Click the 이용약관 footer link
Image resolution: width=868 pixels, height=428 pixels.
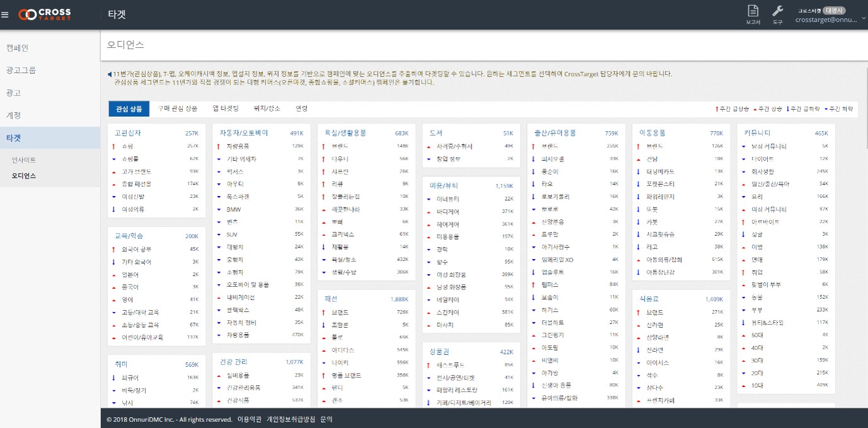[249, 419]
